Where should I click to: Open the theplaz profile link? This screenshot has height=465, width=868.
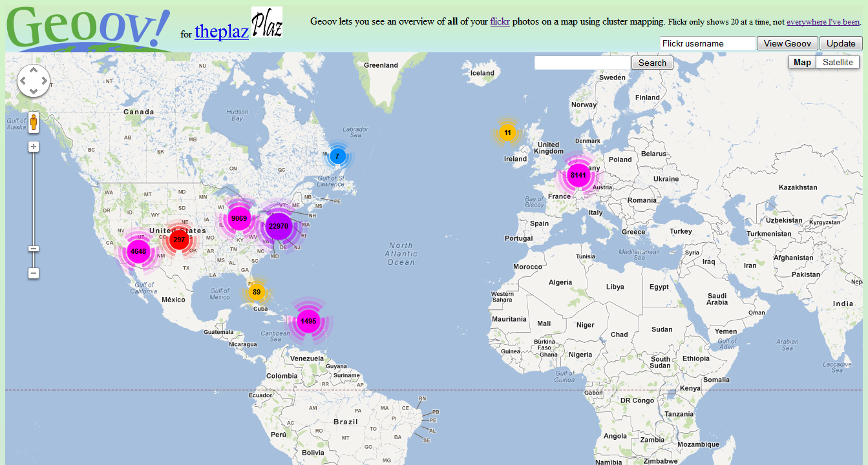click(x=222, y=32)
